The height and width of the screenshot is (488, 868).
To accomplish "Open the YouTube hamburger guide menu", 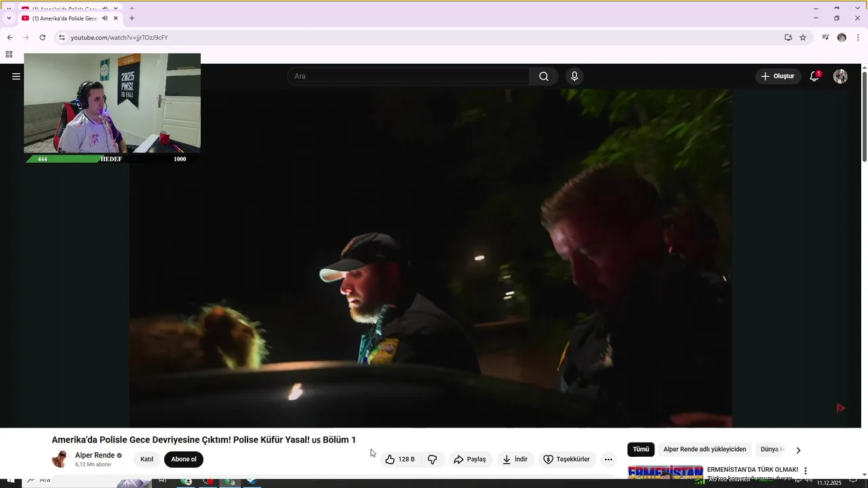I will click(x=16, y=77).
